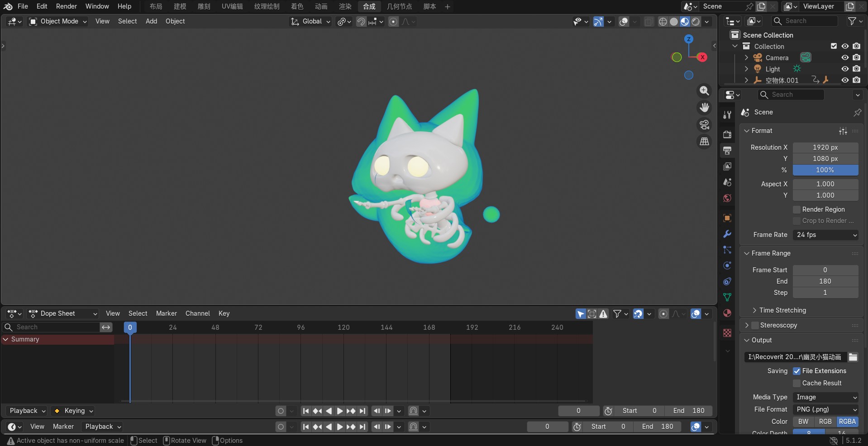This screenshot has width=868, height=446.
Task: Uncheck File Extensions checkbox
Action: pos(797,371)
